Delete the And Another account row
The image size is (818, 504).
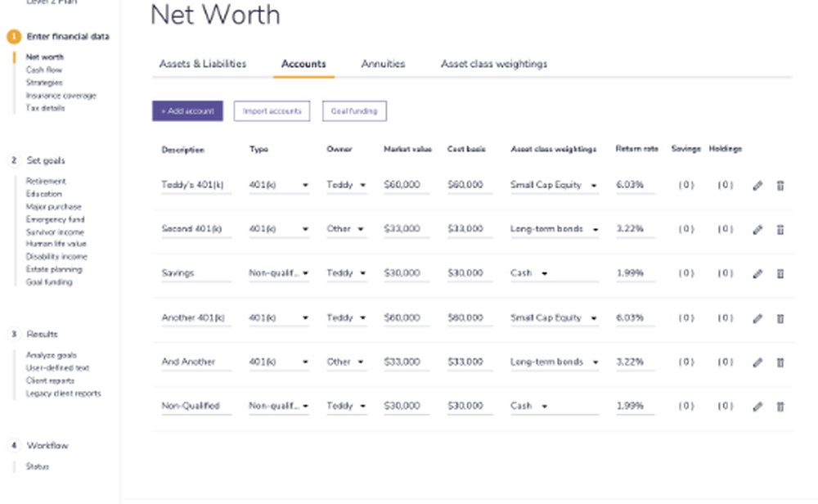coord(780,362)
